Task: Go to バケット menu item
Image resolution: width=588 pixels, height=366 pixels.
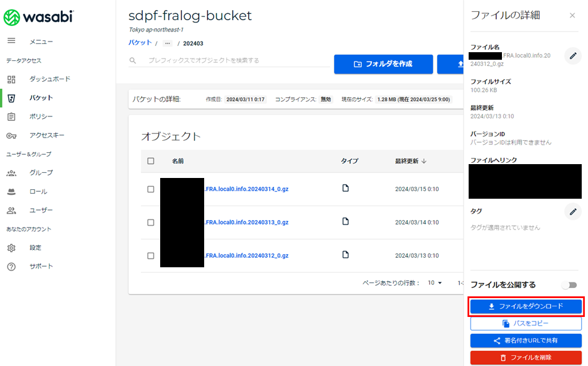Action: (x=41, y=98)
